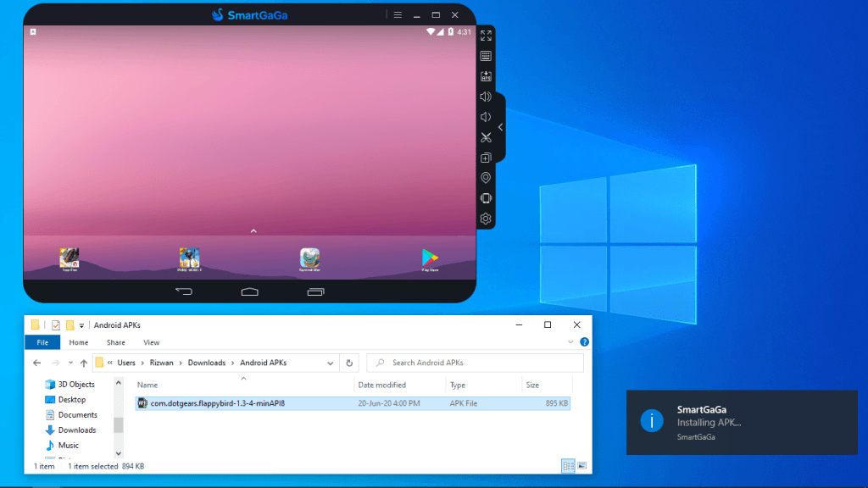Open recent locations dropdown arrow
This screenshot has height=488, width=868.
click(71, 363)
